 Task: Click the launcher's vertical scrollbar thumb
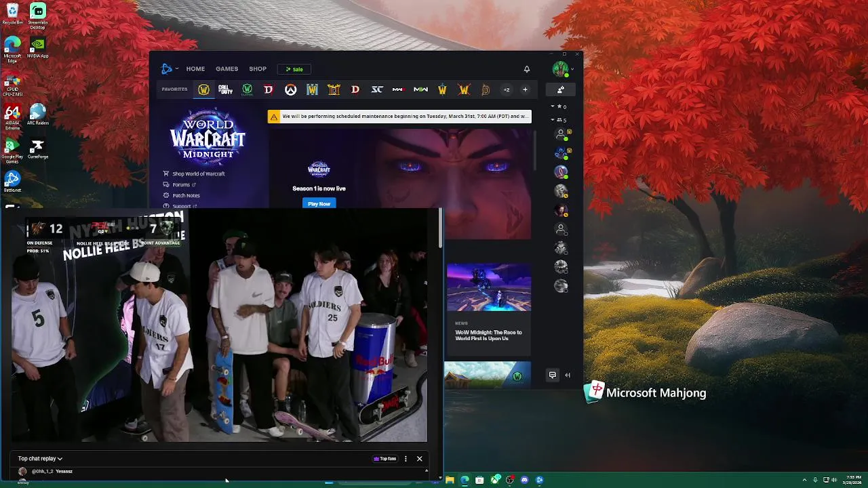(x=534, y=150)
